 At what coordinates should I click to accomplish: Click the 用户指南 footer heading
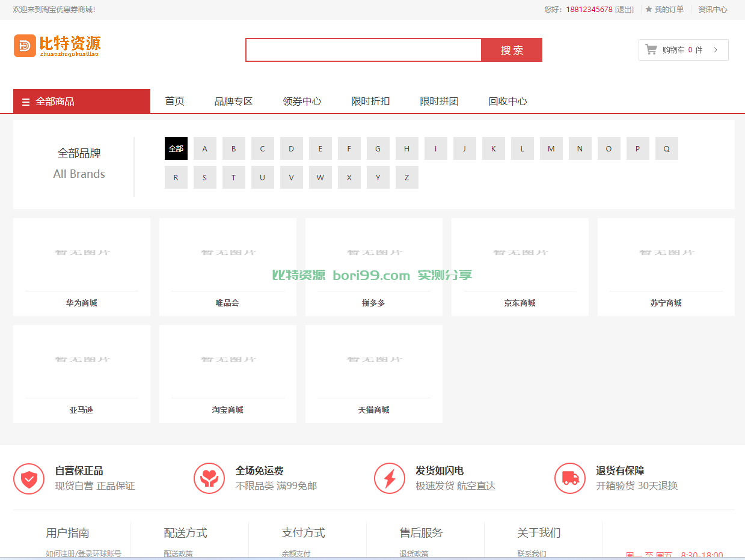pos(68,533)
